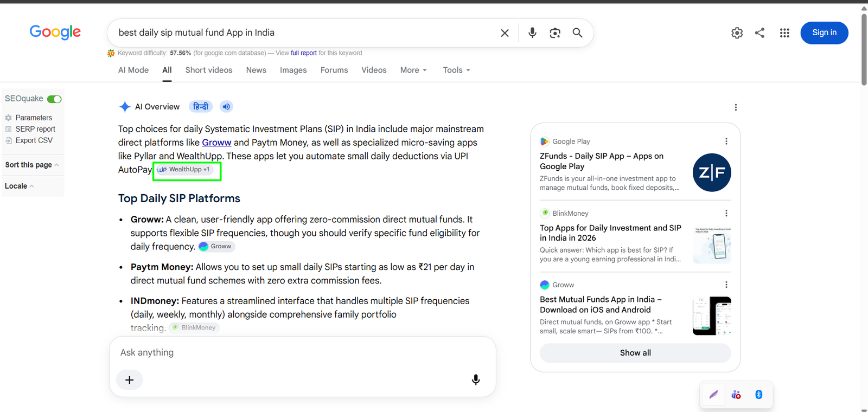The height and width of the screenshot is (412, 868).
Task: Open Best Mutual Funds App in India result
Action: point(601,305)
